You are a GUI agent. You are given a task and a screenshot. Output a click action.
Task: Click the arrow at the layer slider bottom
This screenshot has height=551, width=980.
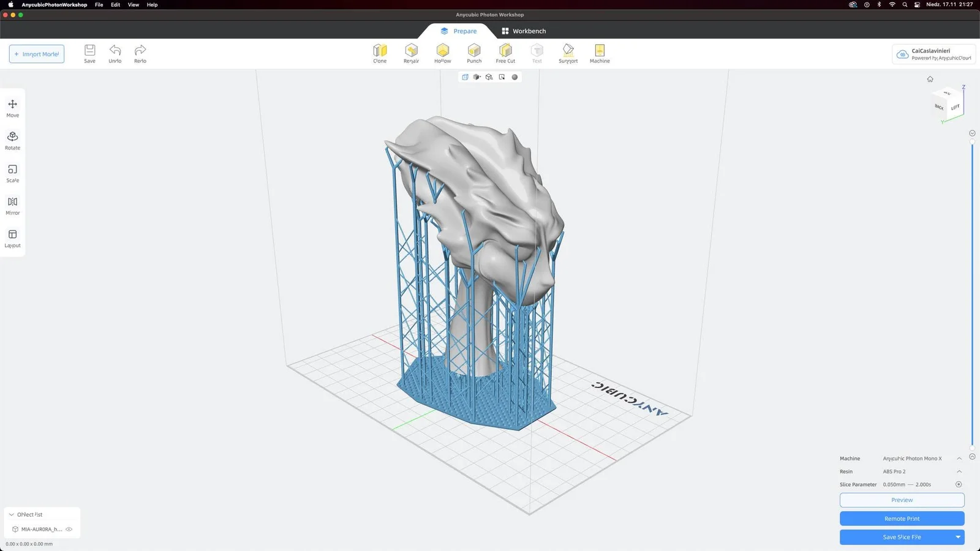[972, 457]
